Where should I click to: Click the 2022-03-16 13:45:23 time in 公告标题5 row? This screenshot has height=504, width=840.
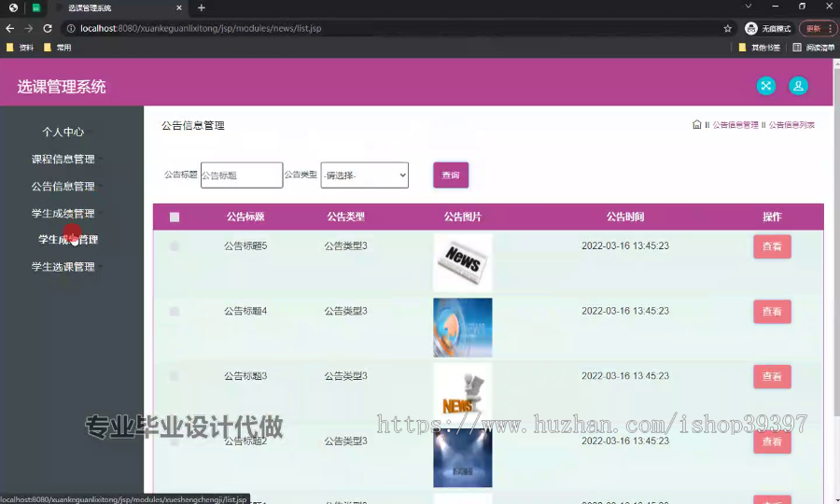pos(625,245)
